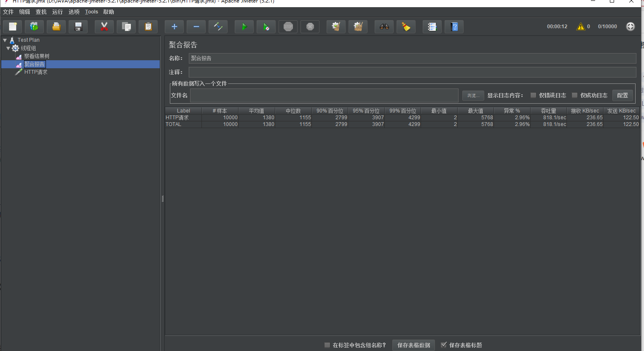This screenshot has width=644, height=351.
Task: Cut the selected element with scissors icon
Action: pyautogui.click(x=105, y=27)
